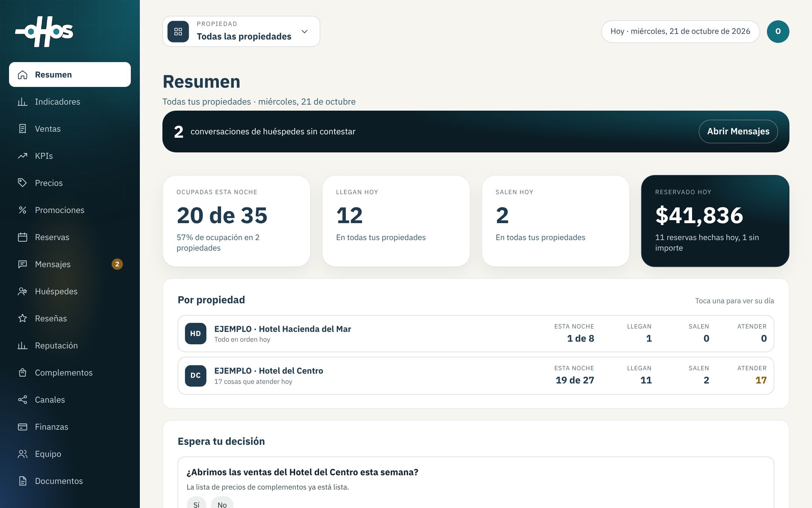Screen dimensions: 812x508
Task: Click the Mensajes chat bubble icon
Action: pos(23,264)
